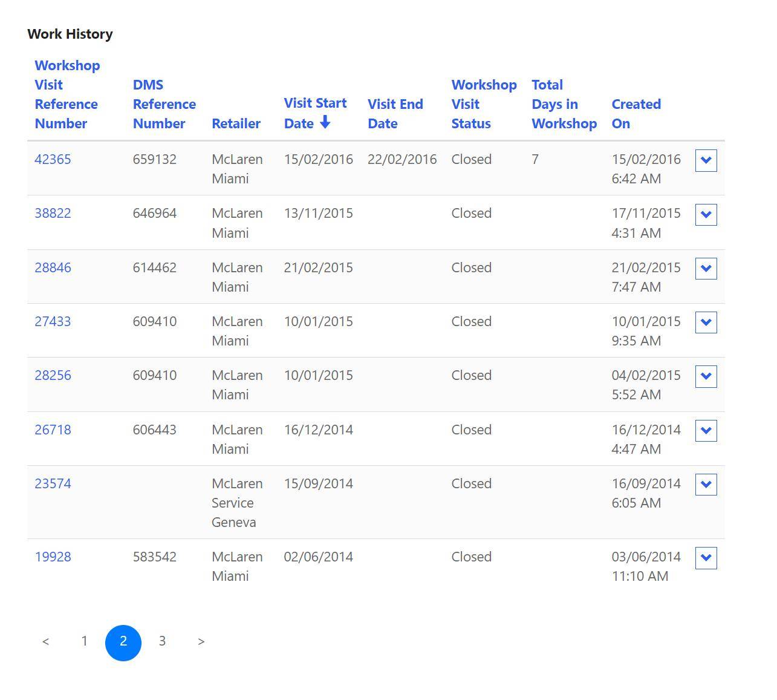
Task: Show actions for Geneva visit 23574
Action: click(x=706, y=485)
